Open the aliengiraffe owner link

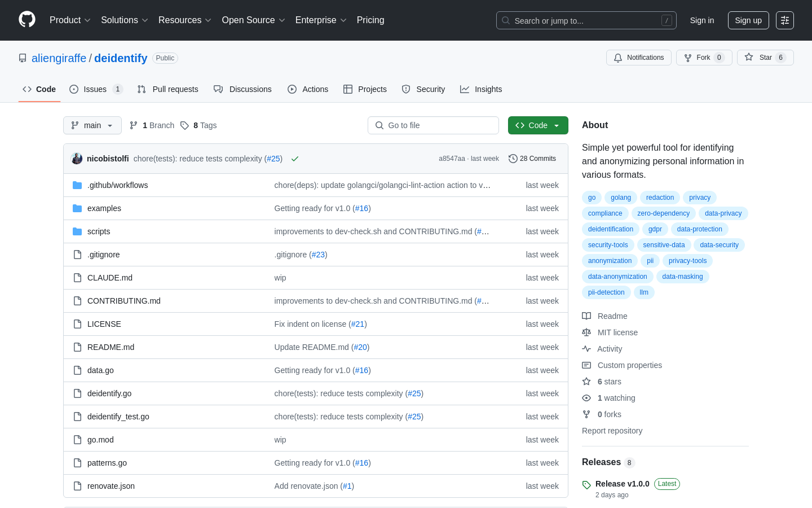59,58
